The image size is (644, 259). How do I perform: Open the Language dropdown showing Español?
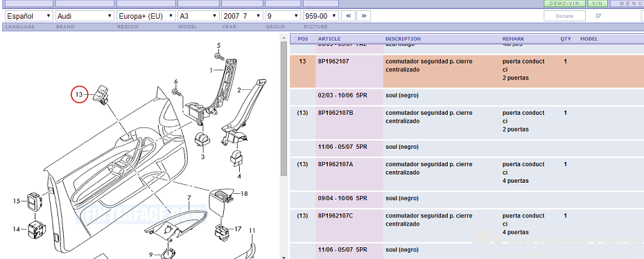(x=28, y=16)
